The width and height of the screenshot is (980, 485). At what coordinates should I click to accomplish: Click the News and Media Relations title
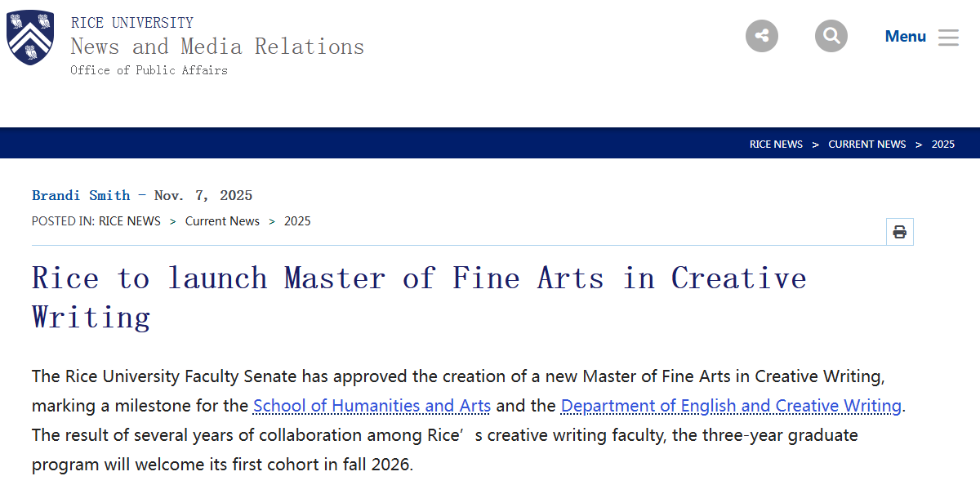[217, 47]
